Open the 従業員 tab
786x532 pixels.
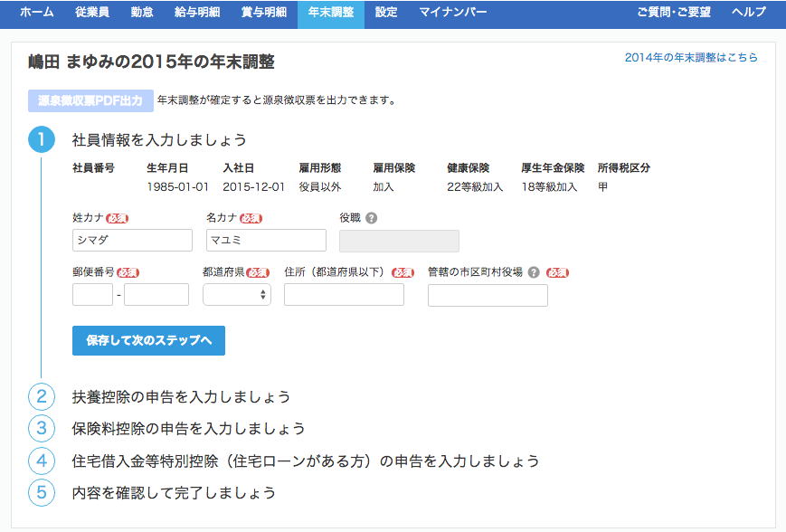coord(92,12)
